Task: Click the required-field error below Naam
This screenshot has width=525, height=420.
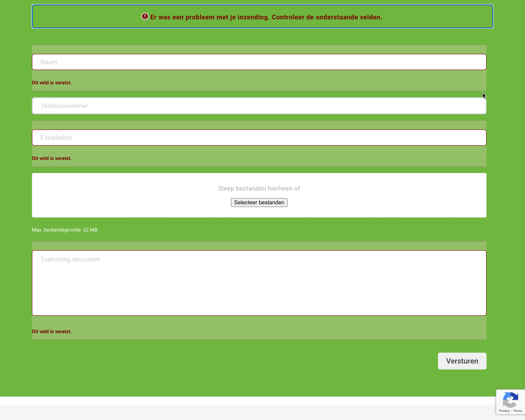Action: (x=52, y=83)
